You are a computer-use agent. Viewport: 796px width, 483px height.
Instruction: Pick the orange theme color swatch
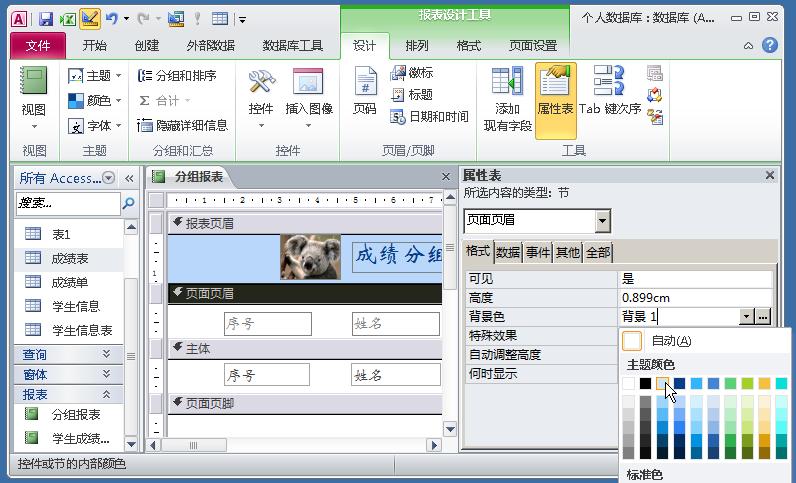(765, 383)
